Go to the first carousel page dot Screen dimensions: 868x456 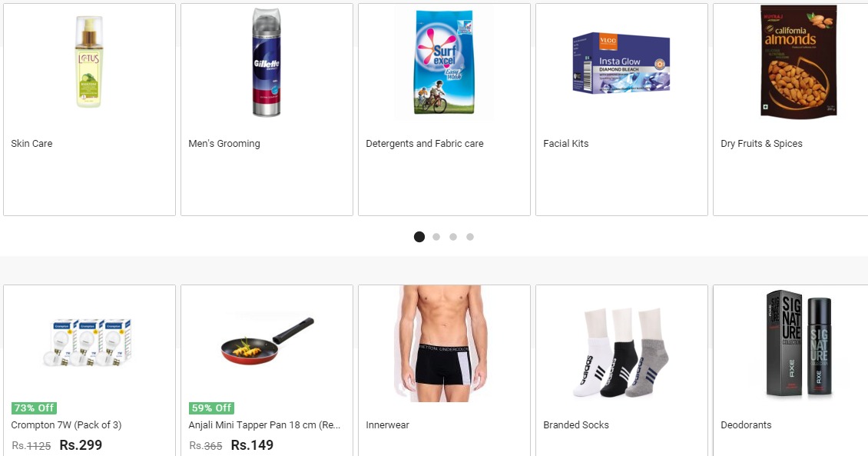point(419,237)
